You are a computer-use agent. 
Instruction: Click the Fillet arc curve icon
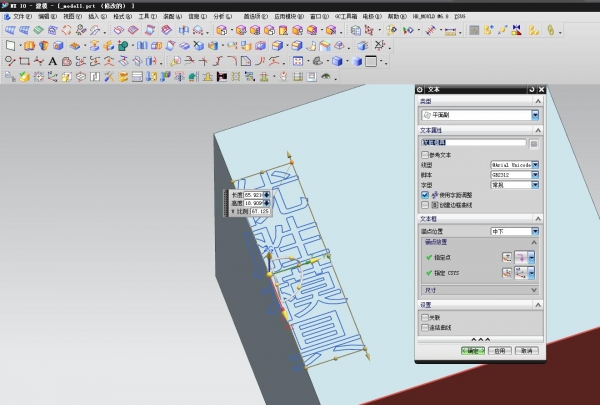(x=232, y=61)
